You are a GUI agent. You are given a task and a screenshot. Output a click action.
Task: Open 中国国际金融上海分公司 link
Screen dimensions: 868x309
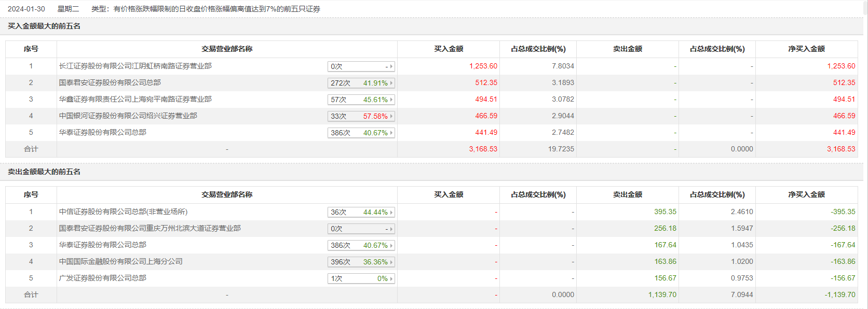[120, 261]
